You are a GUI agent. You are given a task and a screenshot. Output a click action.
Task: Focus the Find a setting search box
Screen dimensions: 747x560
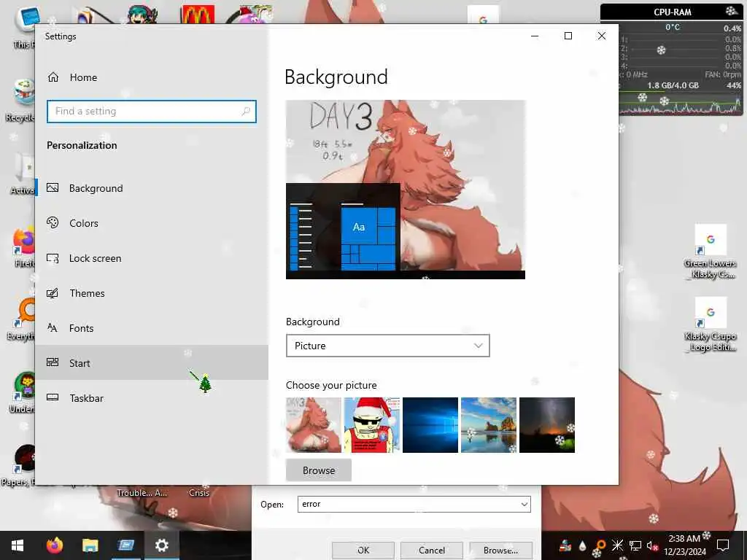(152, 112)
